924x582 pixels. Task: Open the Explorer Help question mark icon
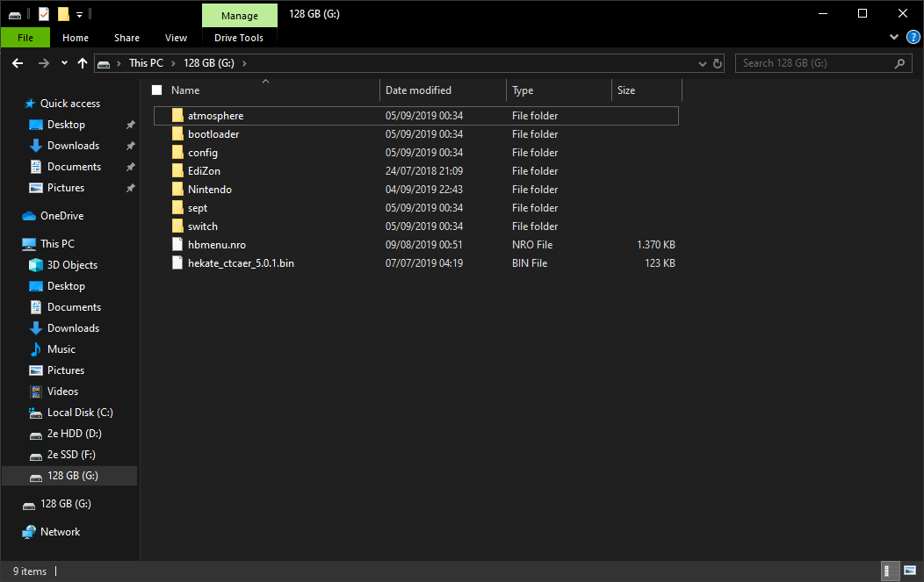pos(913,37)
